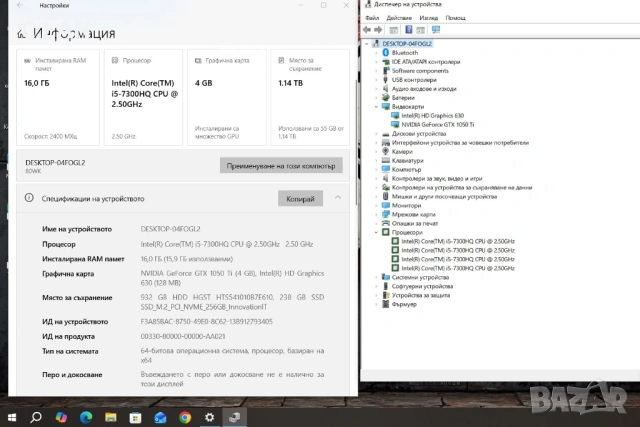Screen dimensions: 640x427
Task: Select Монитори category
Action: click(x=406, y=205)
